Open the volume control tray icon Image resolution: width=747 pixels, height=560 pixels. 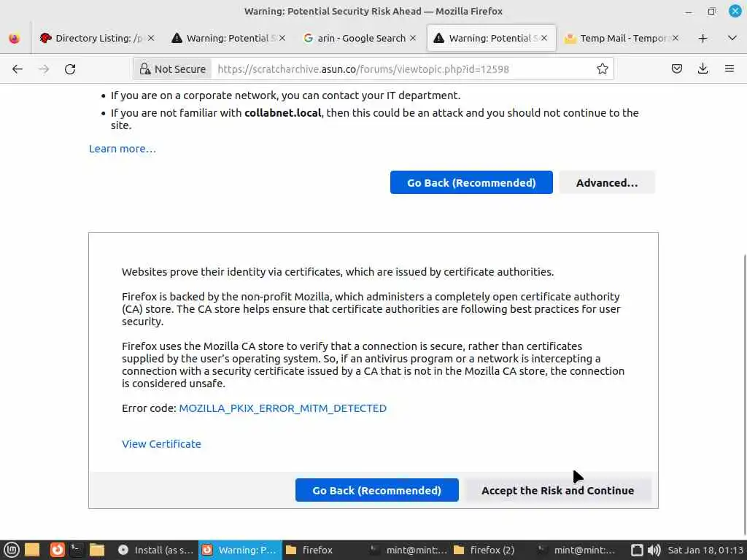[654, 550]
